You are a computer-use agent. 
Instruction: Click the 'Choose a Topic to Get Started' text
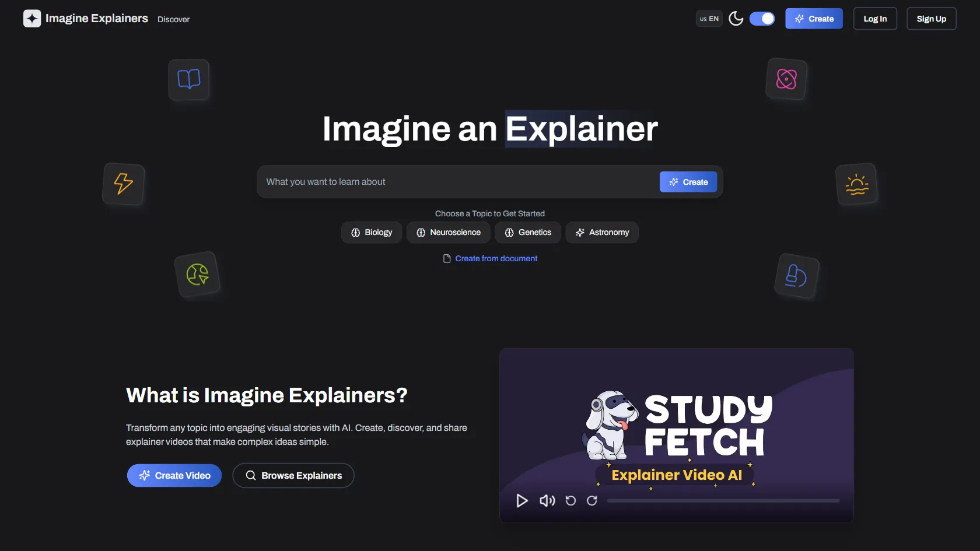[490, 213]
